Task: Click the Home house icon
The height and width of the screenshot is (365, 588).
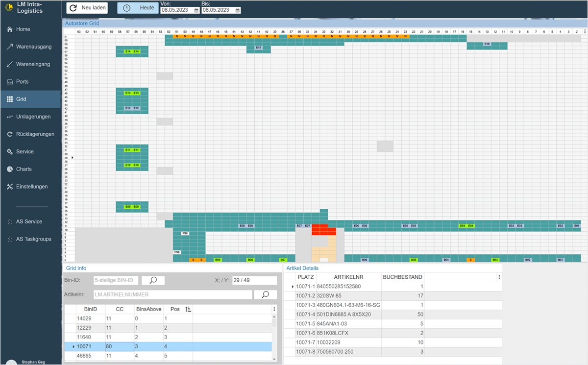Action: (x=10, y=29)
